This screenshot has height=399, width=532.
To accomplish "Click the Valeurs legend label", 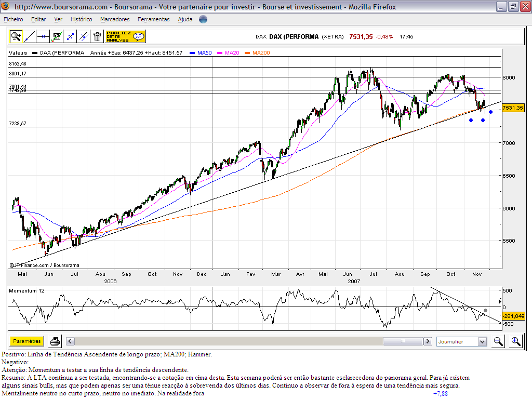I will coord(18,52).
